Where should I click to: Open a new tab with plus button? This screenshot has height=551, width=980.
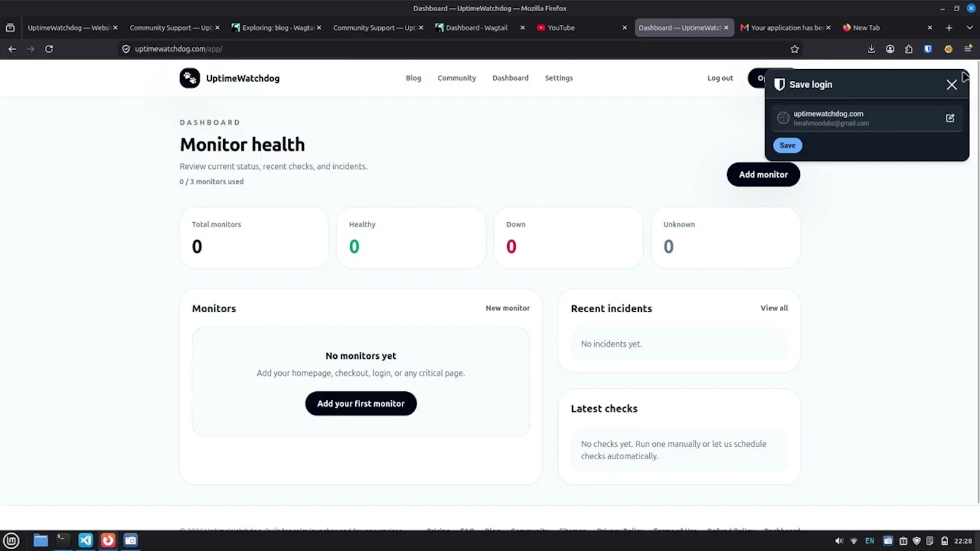pos(949,28)
